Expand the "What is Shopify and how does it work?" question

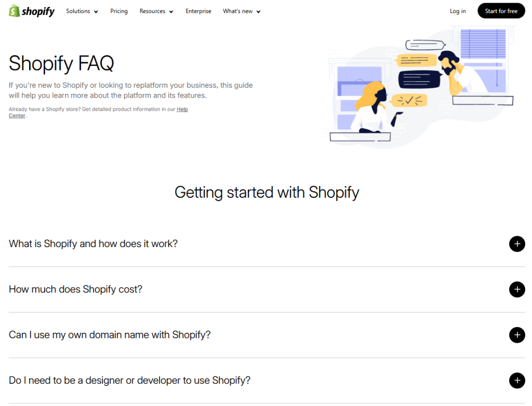click(x=93, y=243)
